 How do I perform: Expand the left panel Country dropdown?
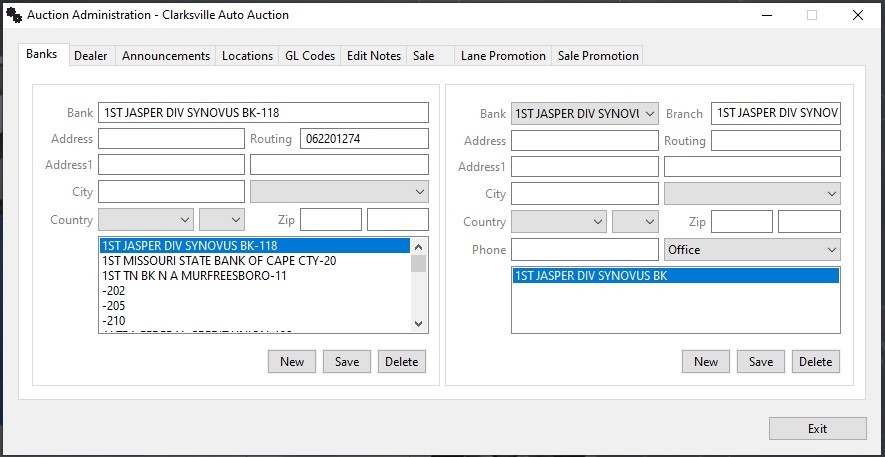click(146, 219)
